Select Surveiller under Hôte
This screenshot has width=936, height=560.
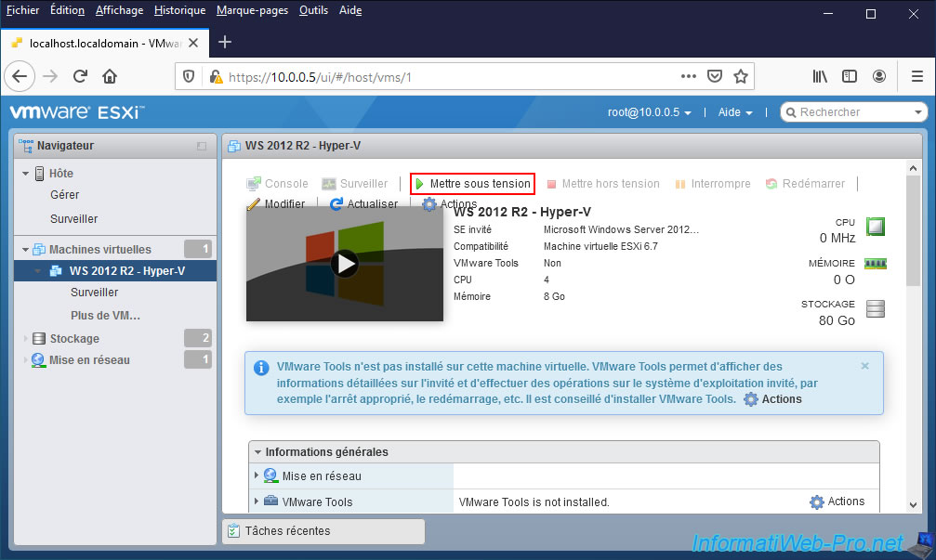tap(74, 219)
